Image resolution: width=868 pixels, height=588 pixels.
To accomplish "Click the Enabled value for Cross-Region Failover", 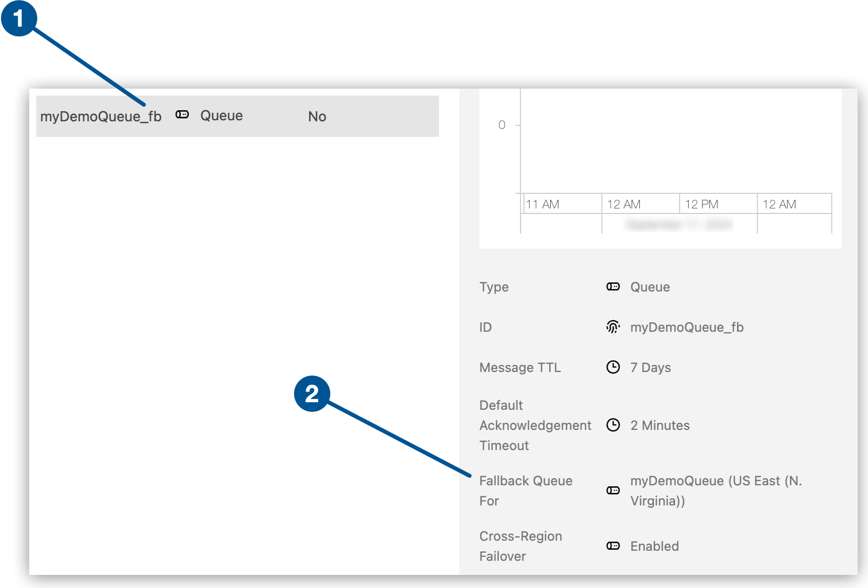I will (655, 546).
